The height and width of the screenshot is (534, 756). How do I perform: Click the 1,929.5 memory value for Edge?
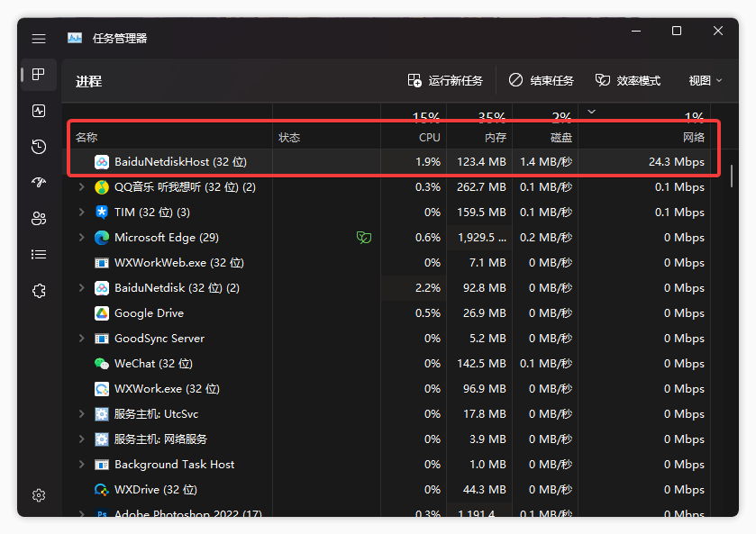coord(482,238)
